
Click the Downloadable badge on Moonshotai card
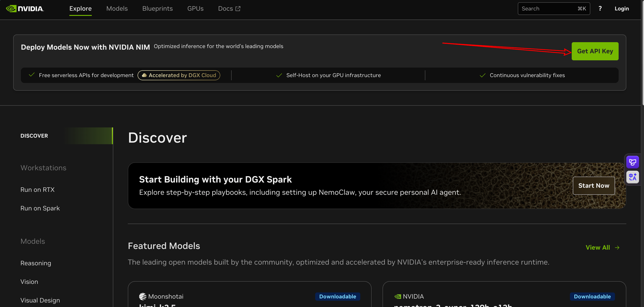pos(337,297)
